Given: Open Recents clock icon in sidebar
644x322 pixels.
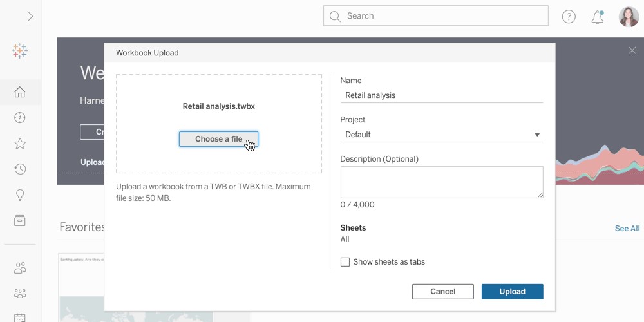Looking at the screenshot, I should click(x=20, y=169).
